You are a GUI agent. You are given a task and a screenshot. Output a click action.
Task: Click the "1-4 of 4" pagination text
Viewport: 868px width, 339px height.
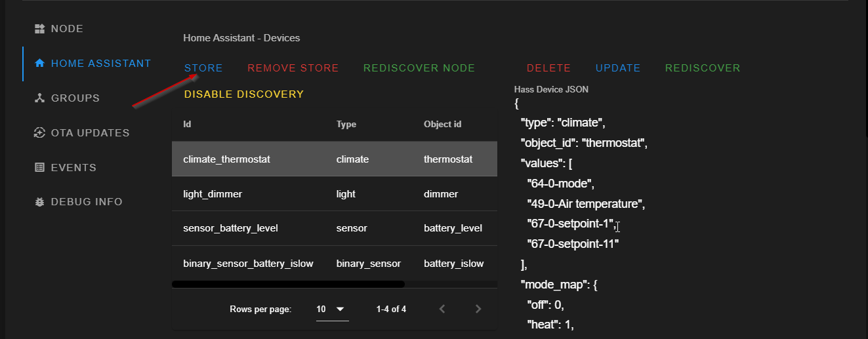[391, 309]
